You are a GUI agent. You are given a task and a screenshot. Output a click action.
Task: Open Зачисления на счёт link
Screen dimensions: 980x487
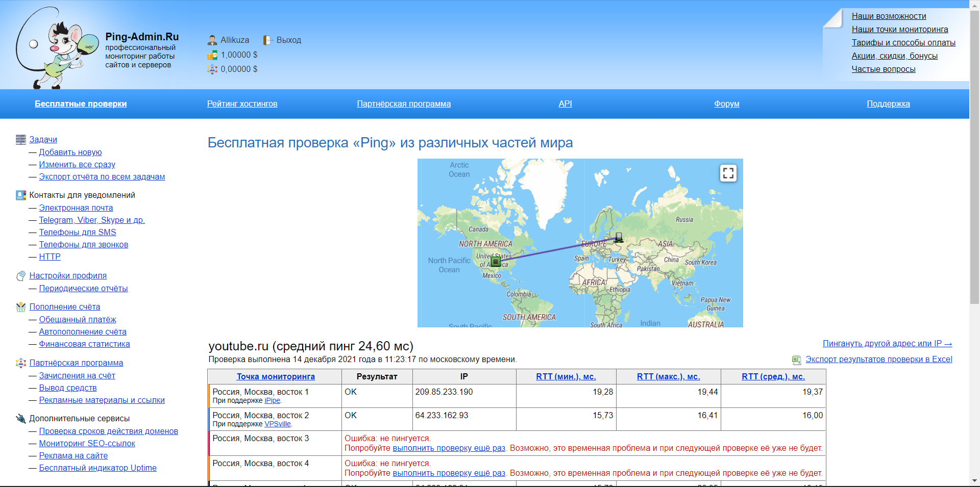(x=77, y=376)
